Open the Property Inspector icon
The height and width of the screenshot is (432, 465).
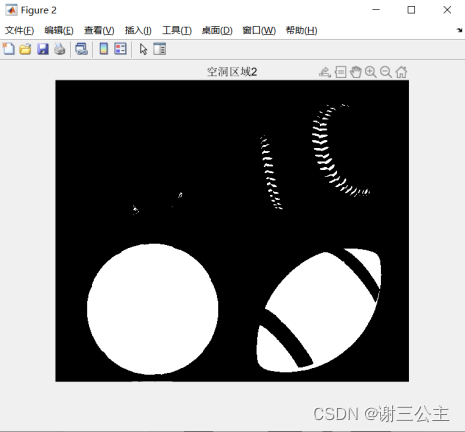pos(160,49)
